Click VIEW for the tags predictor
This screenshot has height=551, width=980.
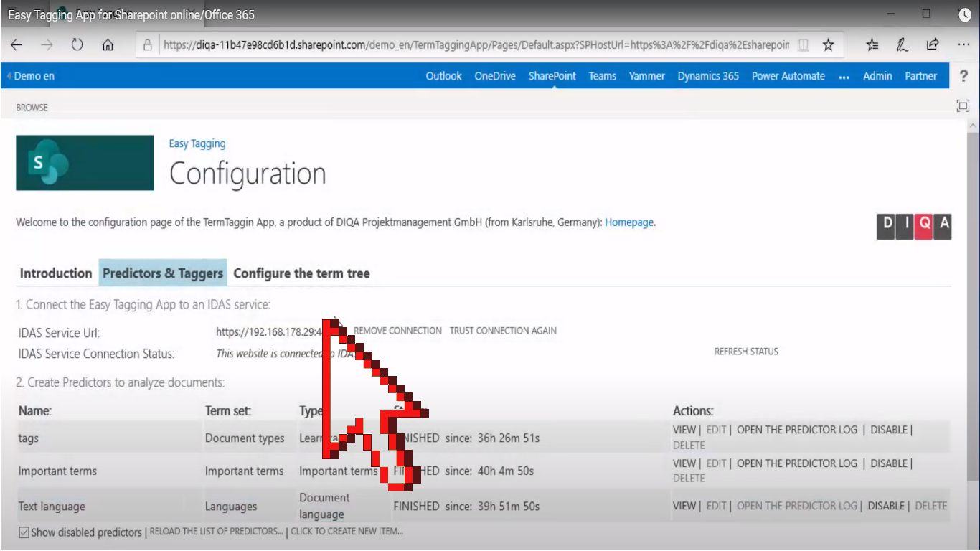tap(684, 430)
